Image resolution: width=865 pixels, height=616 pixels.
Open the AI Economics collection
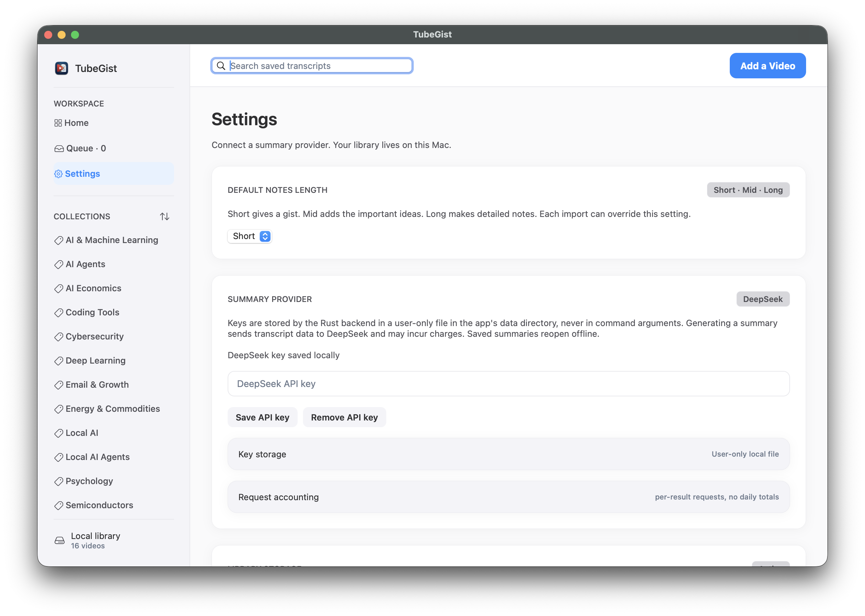114,288
